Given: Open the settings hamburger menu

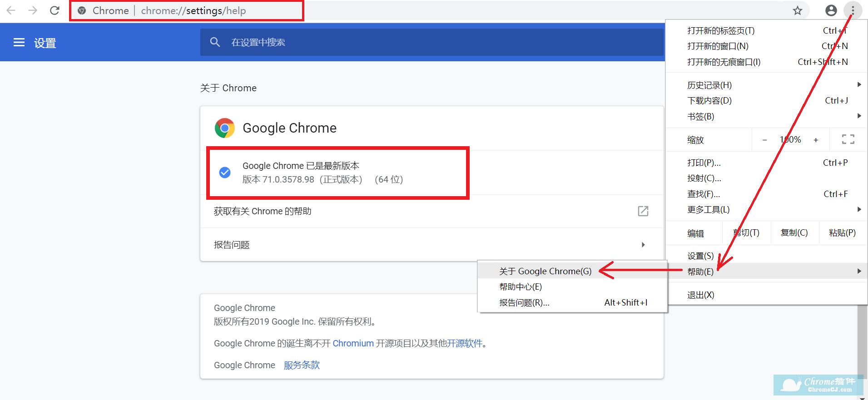Looking at the screenshot, I should [19, 43].
